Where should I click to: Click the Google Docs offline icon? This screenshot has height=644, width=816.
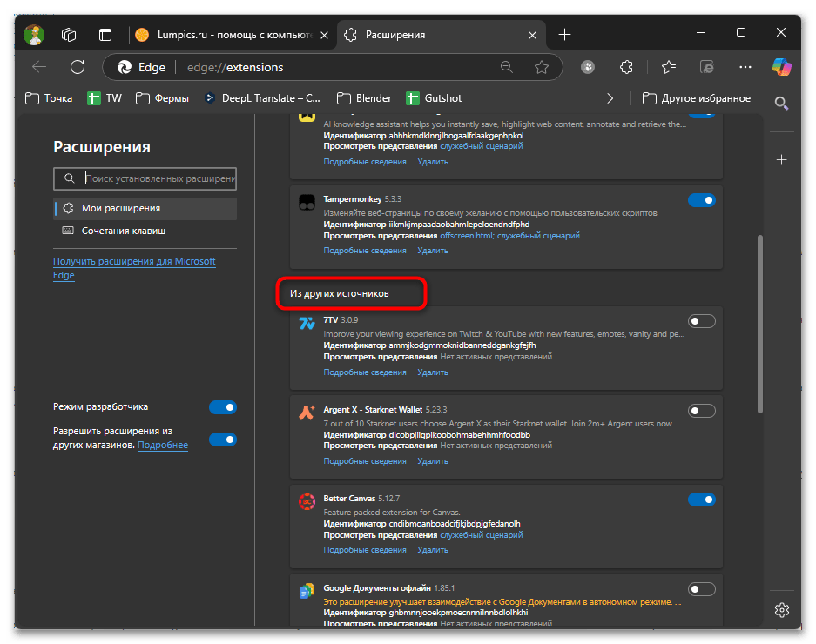[307, 591]
